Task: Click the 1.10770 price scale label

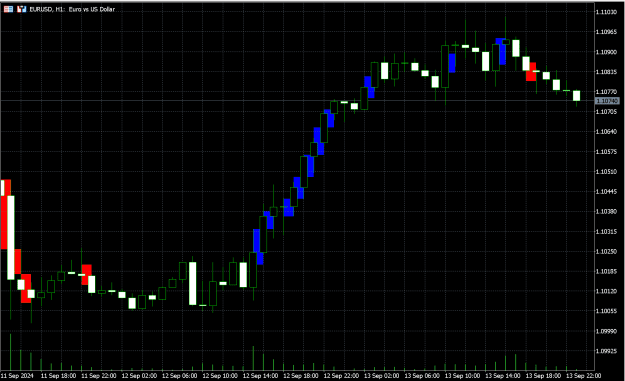Action: point(606,92)
